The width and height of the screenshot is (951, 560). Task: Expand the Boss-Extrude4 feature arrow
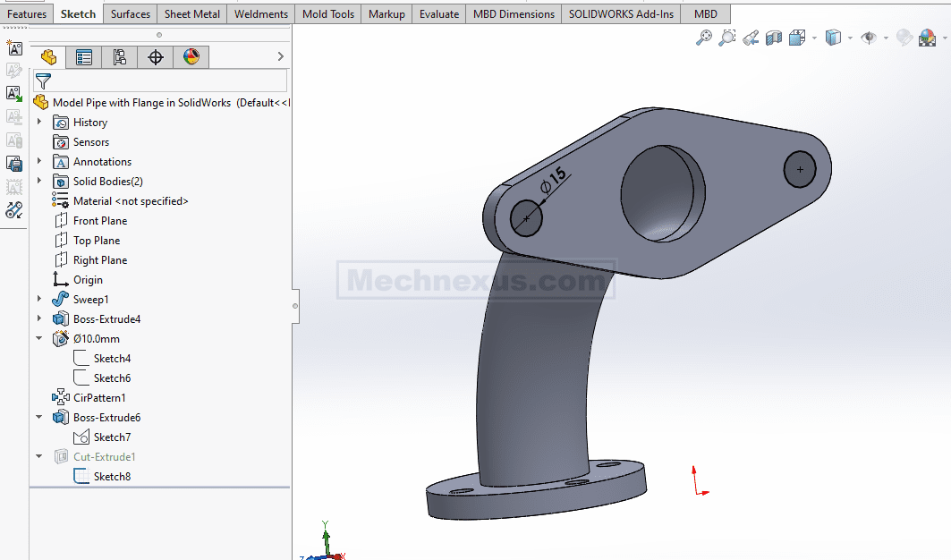pyautogui.click(x=39, y=318)
